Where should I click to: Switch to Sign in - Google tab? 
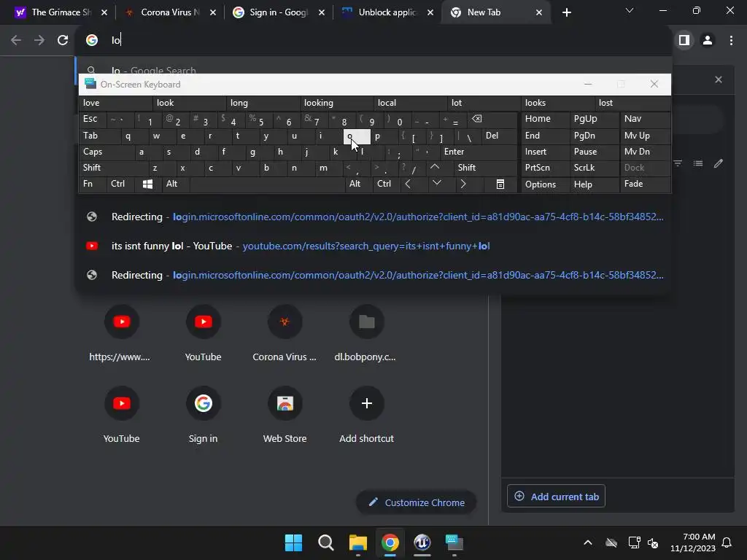(x=278, y=12)
